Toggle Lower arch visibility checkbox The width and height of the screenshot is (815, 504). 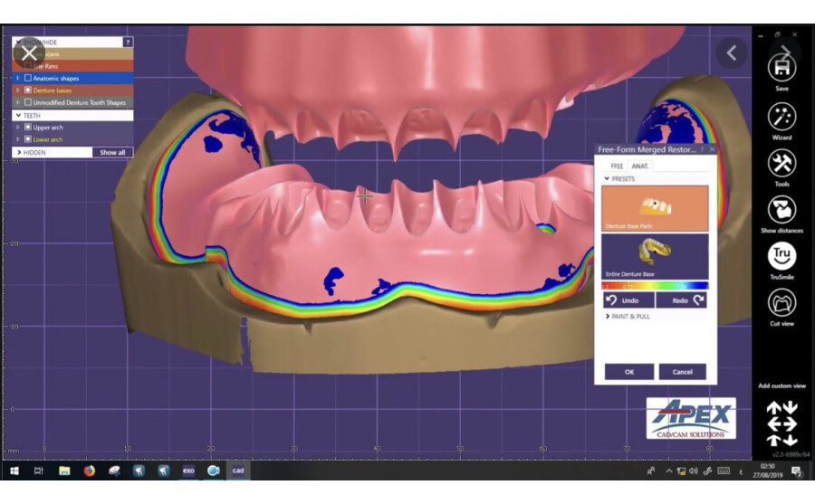pos(28,139)
